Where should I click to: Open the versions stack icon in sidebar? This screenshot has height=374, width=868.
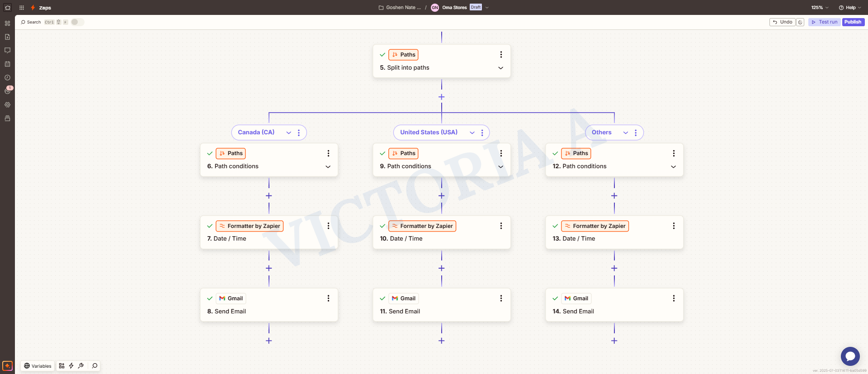[x=7, y=118]
